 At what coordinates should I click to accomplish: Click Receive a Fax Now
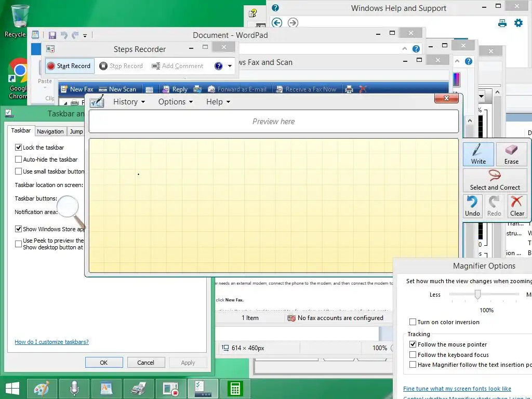[x=306, y=89]
